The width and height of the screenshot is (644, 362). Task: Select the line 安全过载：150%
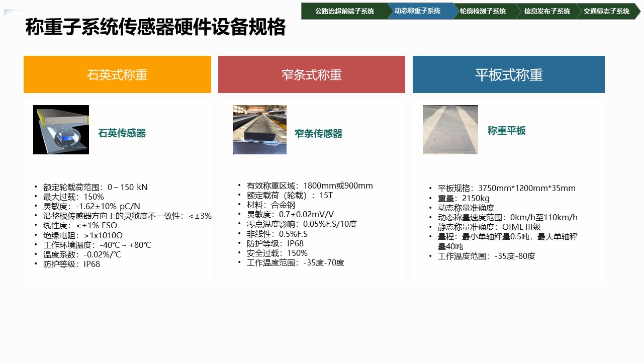click(277, 253)
